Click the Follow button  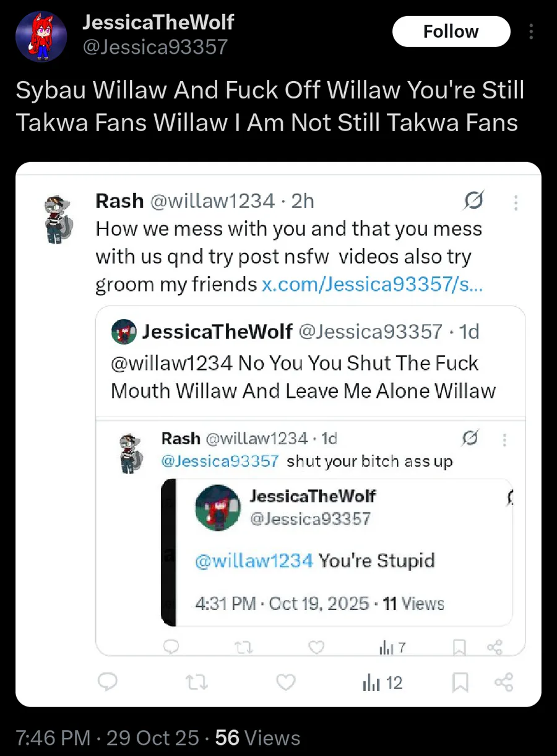point(451,32)
